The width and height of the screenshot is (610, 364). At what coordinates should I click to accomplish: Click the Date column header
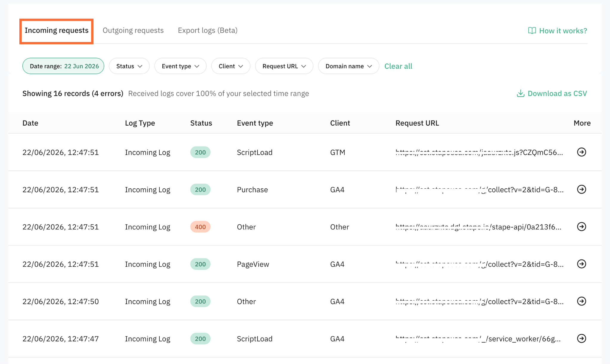tap(30, 123)
